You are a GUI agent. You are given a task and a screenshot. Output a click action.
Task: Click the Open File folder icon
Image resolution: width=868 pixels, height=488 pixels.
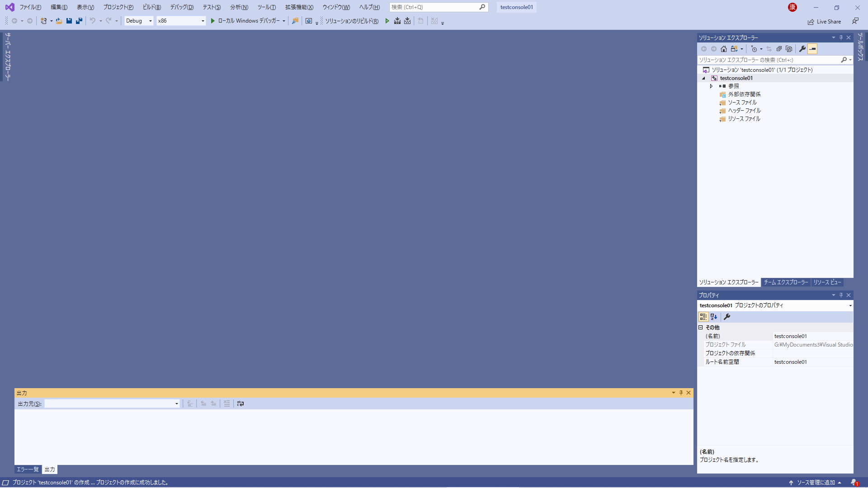coord(59,21)
